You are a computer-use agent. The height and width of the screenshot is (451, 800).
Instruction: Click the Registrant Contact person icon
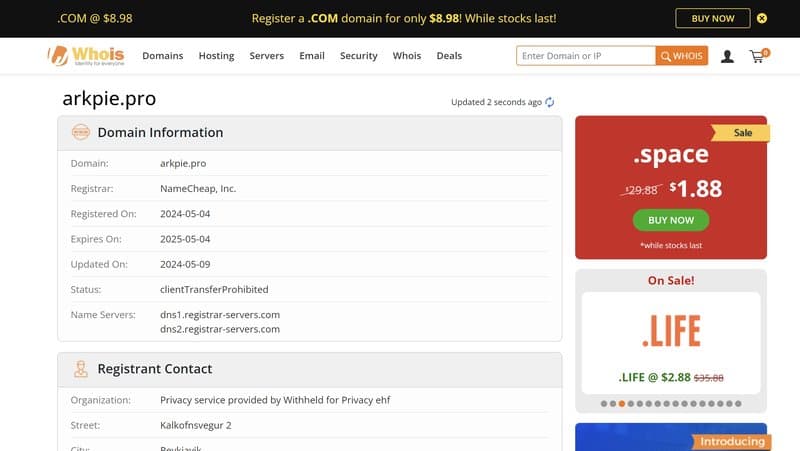(80, 369)
